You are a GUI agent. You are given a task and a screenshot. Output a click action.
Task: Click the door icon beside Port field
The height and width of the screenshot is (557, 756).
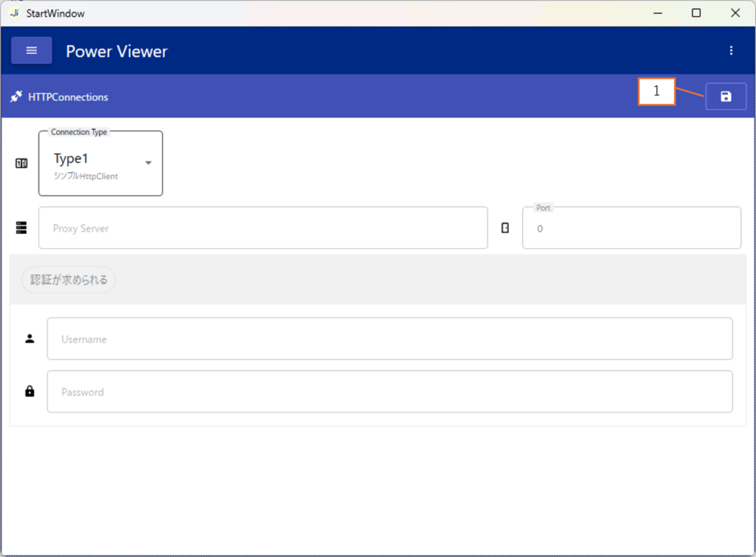click(505, 228)
